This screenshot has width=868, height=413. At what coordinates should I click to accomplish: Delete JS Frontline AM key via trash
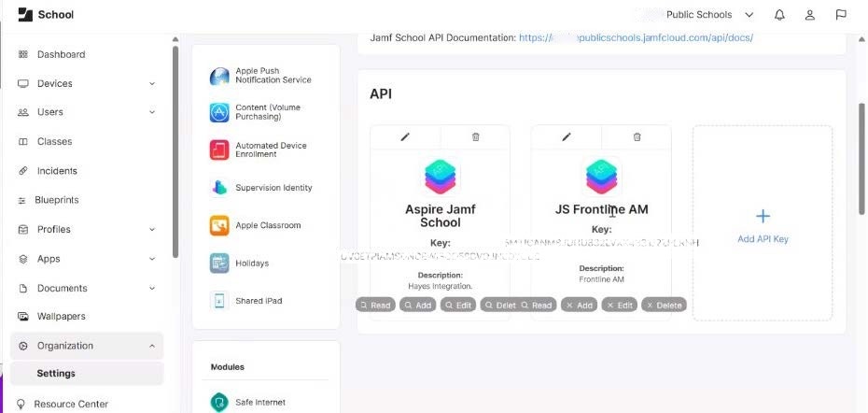click(637, 137)
